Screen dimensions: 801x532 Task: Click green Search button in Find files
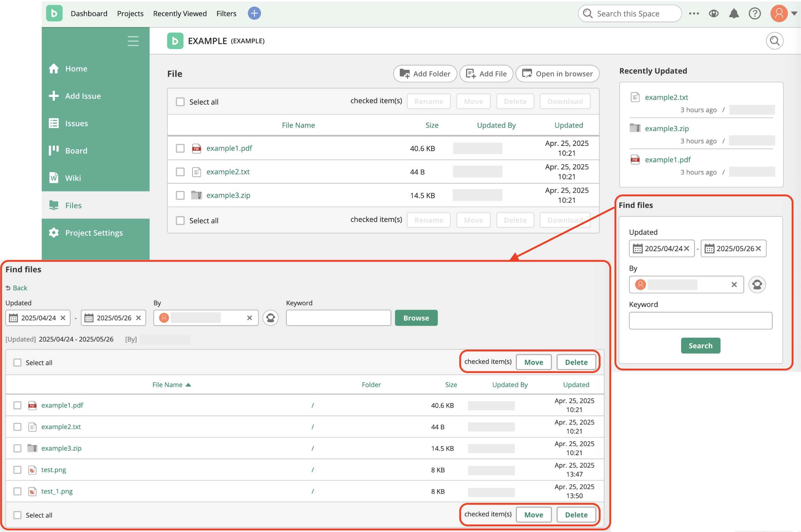(x=700, y=345)
